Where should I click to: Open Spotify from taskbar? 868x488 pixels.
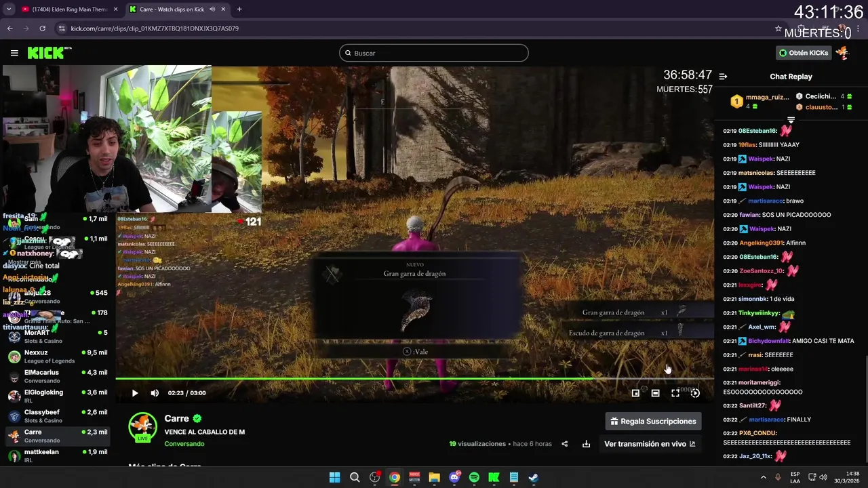point(474,477)
